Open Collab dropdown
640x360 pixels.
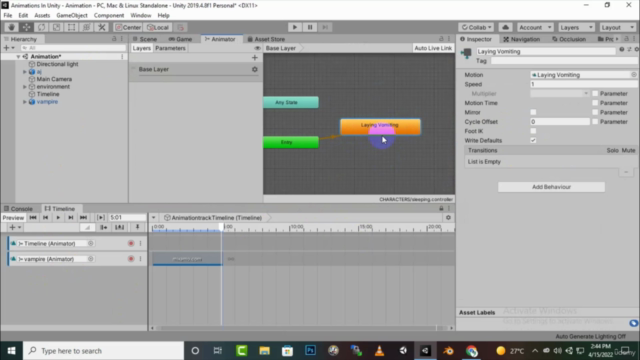click(476, 27)
